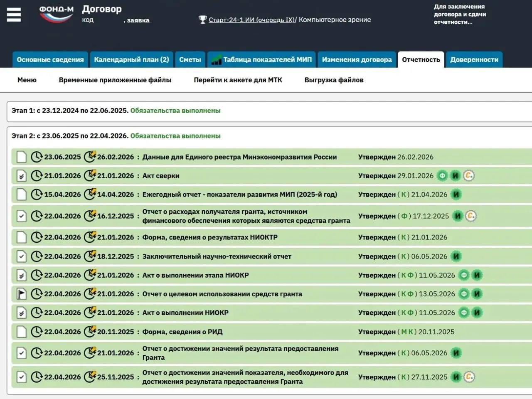Screen dimensions: 532x399
Task: Click edited-date clock icon beside 20.11.2025
Action: (x=90, y=331)
